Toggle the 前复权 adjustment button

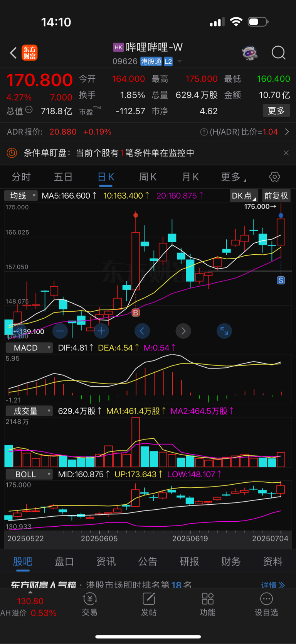tap(276, 196)
